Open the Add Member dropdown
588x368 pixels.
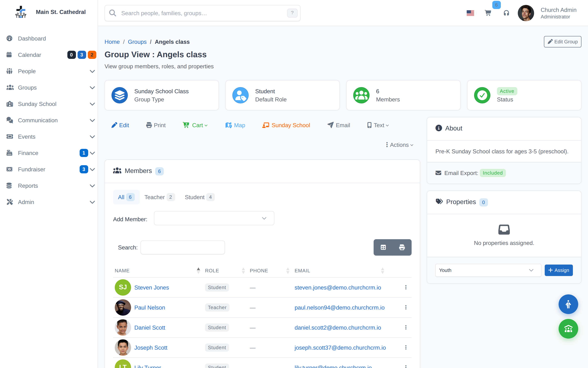click(214, 218)
